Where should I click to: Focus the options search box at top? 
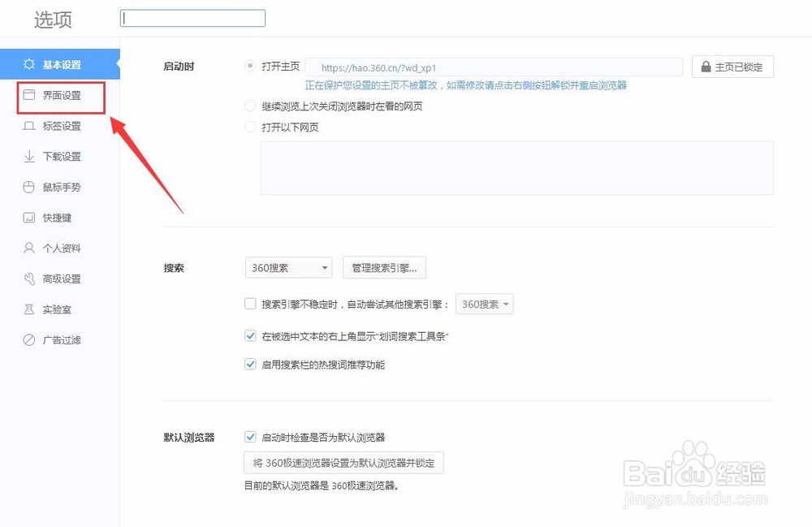[192, 18]
